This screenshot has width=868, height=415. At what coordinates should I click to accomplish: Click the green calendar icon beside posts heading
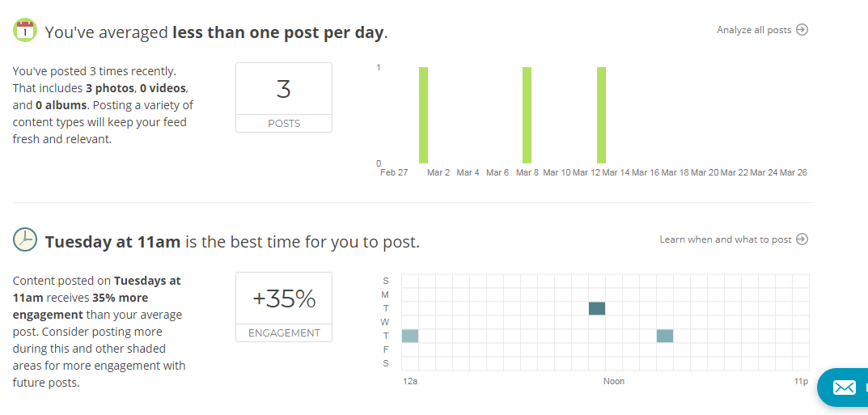[25, 31]
